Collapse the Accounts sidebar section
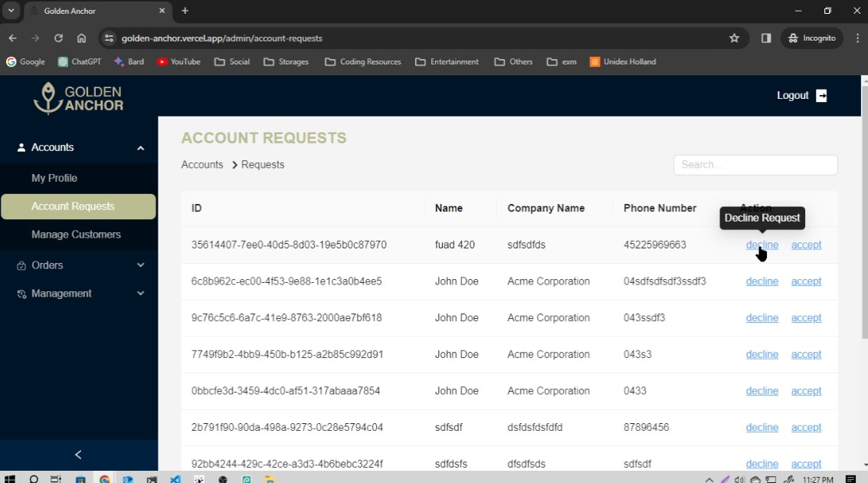Image resolution: width=868 pixels, height=483 pixels. coord(141,148)
